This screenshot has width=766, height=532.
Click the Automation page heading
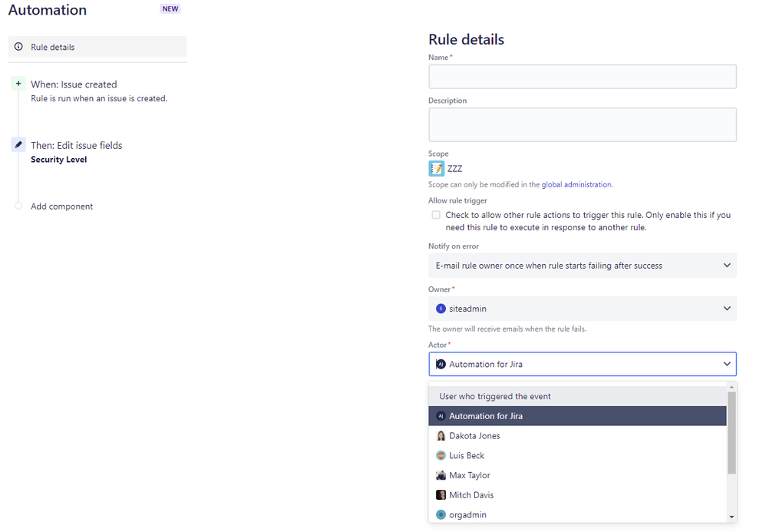[48, 10]
